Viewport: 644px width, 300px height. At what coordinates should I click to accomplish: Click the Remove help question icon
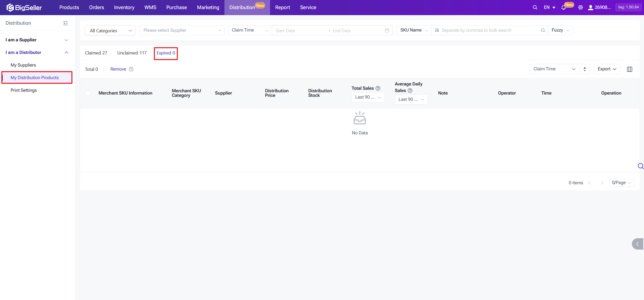[x=131, y=69]
